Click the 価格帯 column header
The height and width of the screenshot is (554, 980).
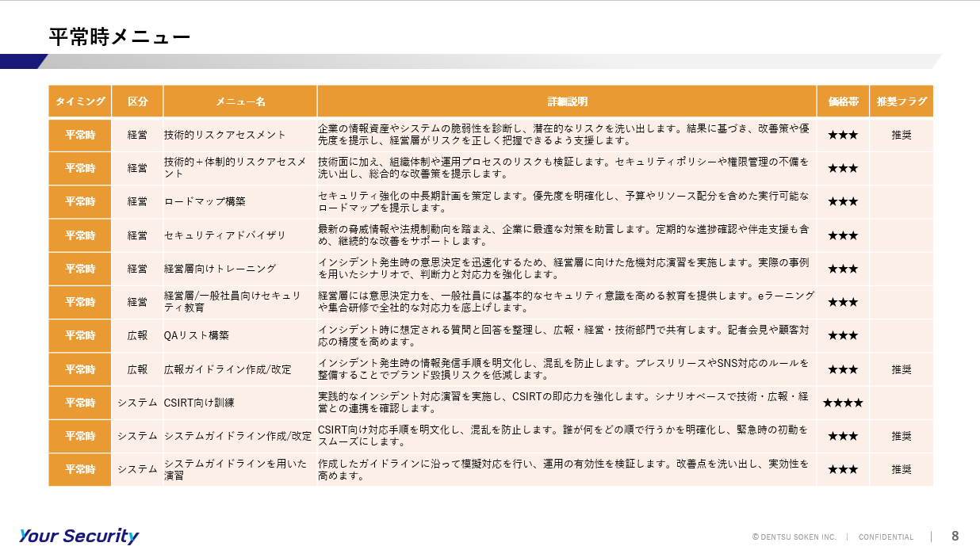(843, 101)
